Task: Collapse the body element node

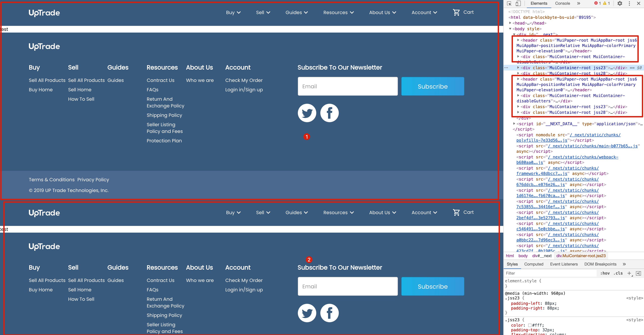Action: coord(510,29)
